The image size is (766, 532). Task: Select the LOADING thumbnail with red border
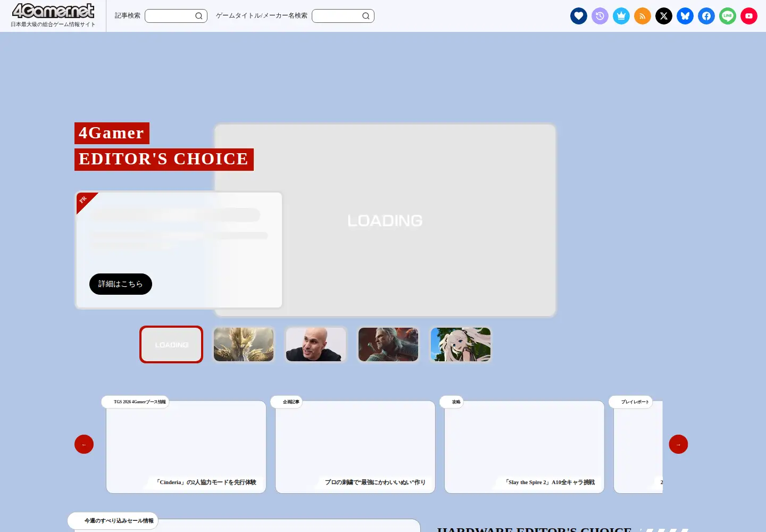coord(171,345)
